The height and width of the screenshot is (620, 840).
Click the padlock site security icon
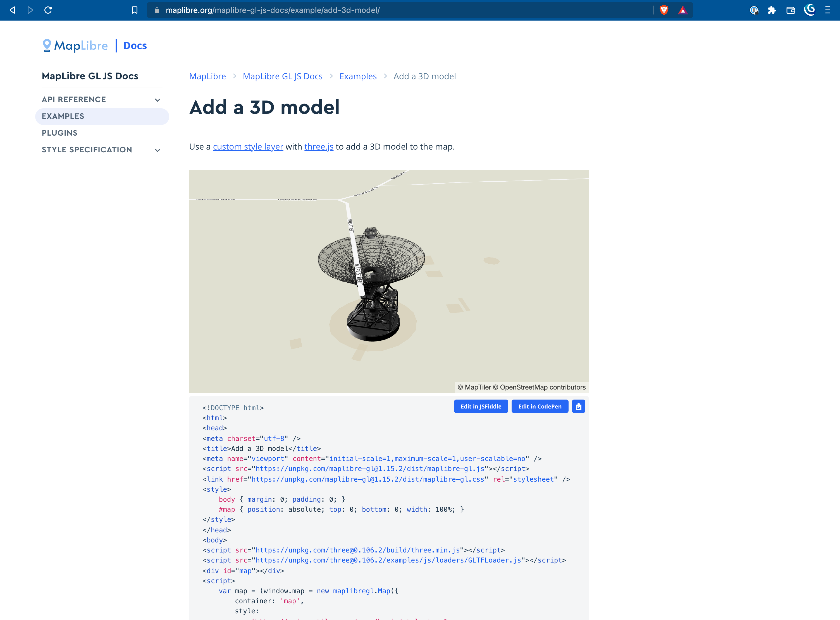coord(157,10)
